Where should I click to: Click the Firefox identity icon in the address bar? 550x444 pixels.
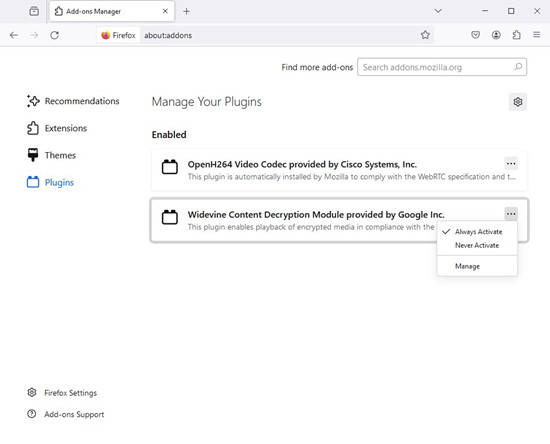coord(118,35)
